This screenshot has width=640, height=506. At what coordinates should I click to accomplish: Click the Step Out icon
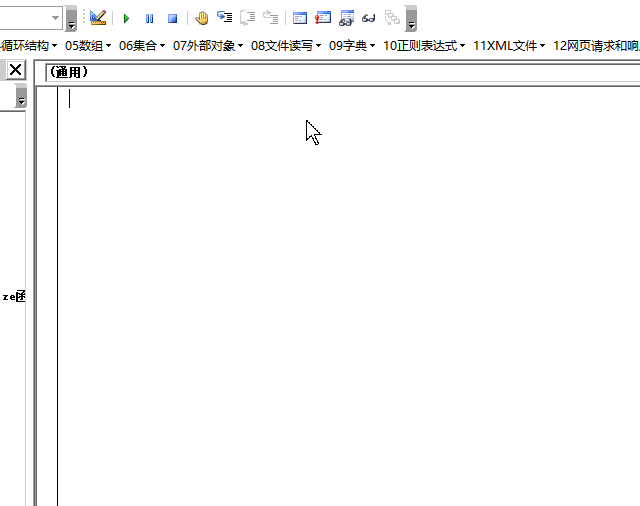tap(271, 18)
